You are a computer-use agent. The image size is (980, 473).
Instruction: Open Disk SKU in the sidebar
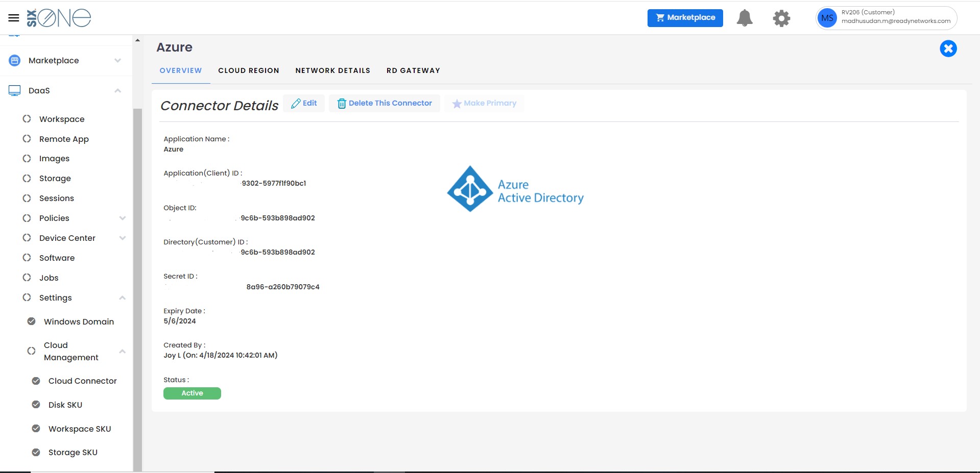coord(65,405)
